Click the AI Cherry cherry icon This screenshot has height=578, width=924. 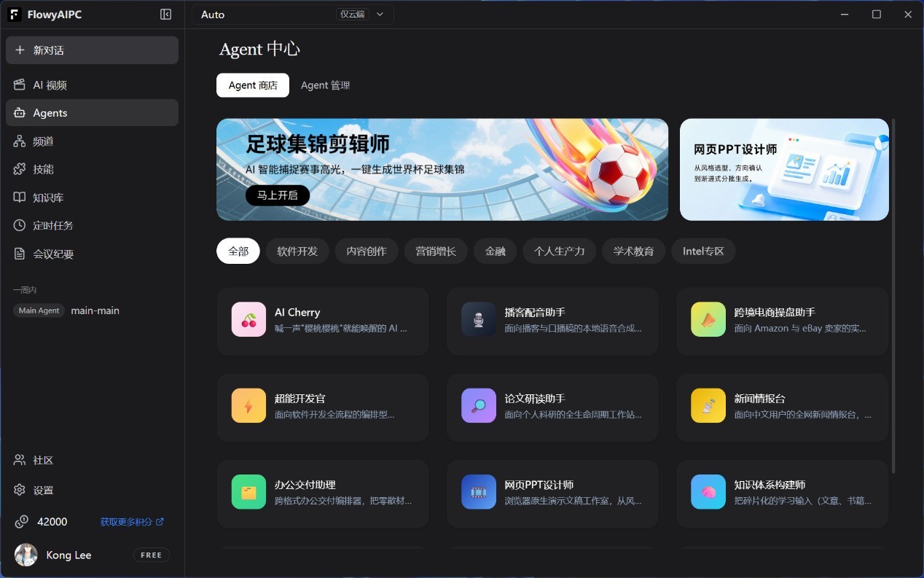click(x=248, y=319)
